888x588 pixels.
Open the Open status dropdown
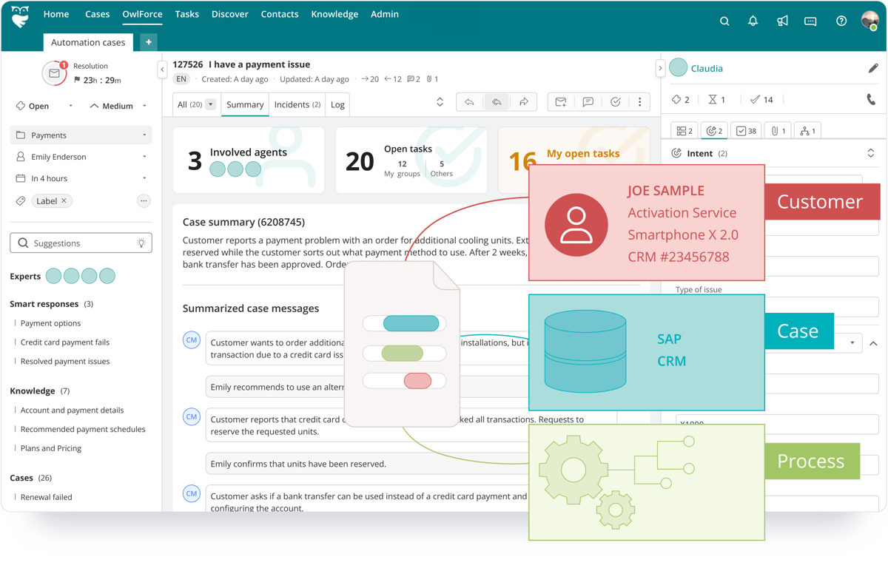44,106
